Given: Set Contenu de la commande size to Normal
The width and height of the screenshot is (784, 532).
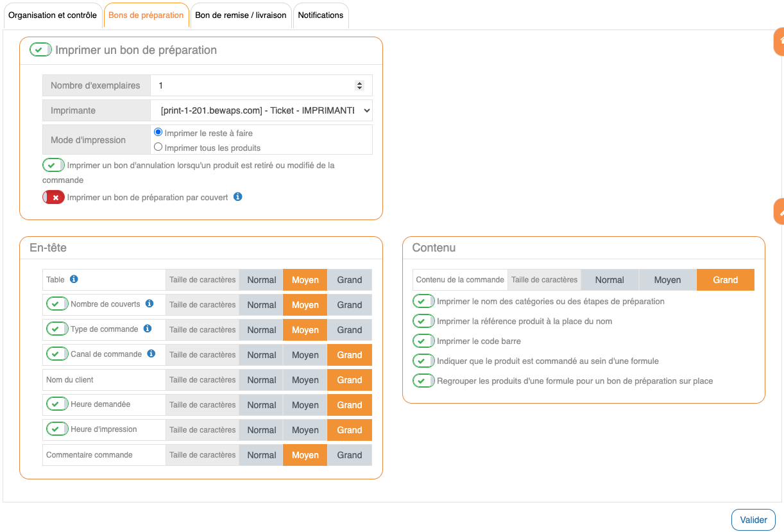Looking at the screenshot, I should pyautogui.click(x=609, y=280).
